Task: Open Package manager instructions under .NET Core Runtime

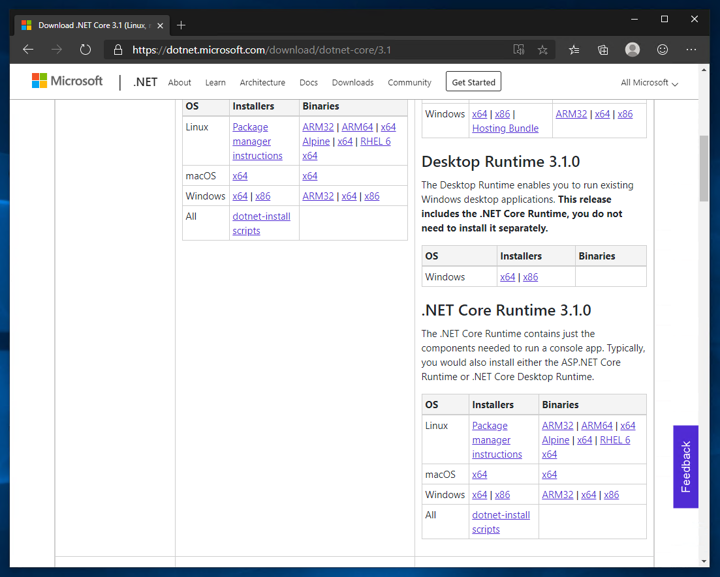Action: 497,440
